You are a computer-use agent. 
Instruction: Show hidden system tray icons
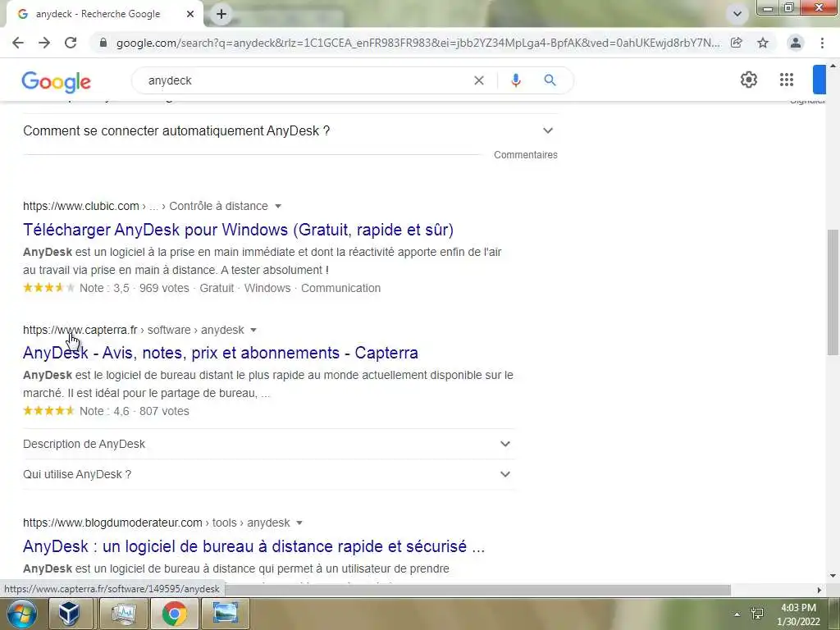tap(737, 614)
